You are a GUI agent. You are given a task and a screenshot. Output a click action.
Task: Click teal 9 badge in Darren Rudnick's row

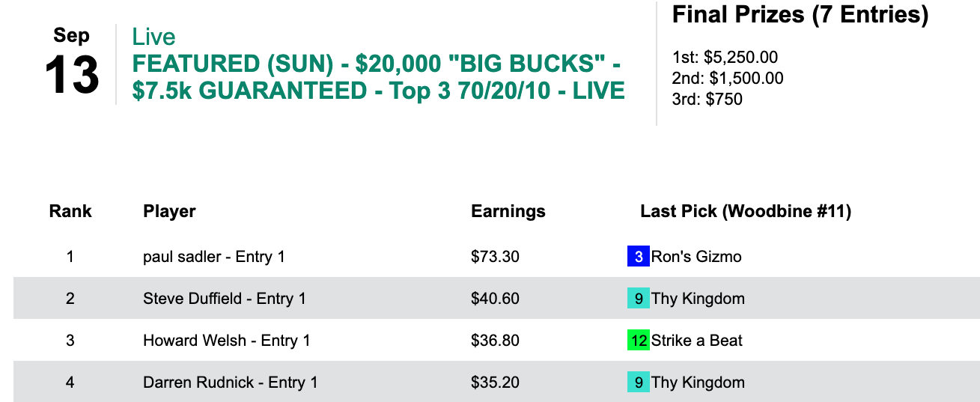[x=638, y=383]
